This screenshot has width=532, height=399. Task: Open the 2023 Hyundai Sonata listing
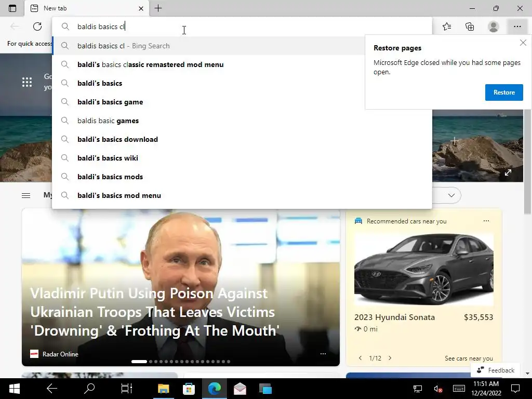(395, 317)
